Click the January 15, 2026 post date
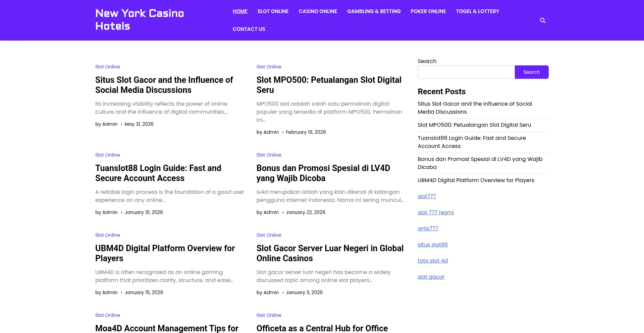The height and width of the screenshot is (333, 644). coord(144,292)
